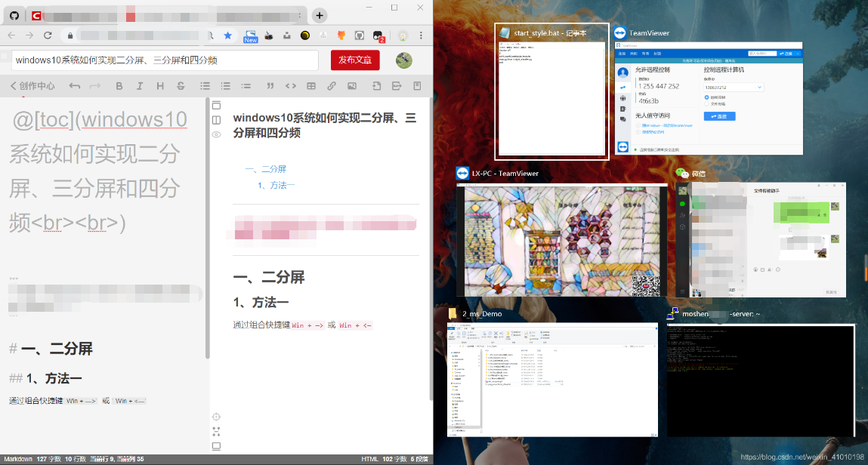Toggle the preview eye icon in editor sidebar

[x=216, y=134]
